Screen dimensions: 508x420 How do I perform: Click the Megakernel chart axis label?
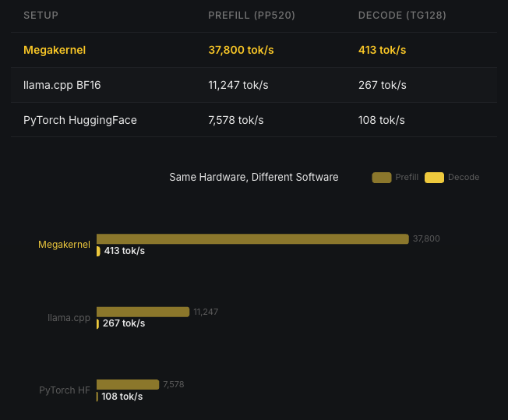(64, 245)
